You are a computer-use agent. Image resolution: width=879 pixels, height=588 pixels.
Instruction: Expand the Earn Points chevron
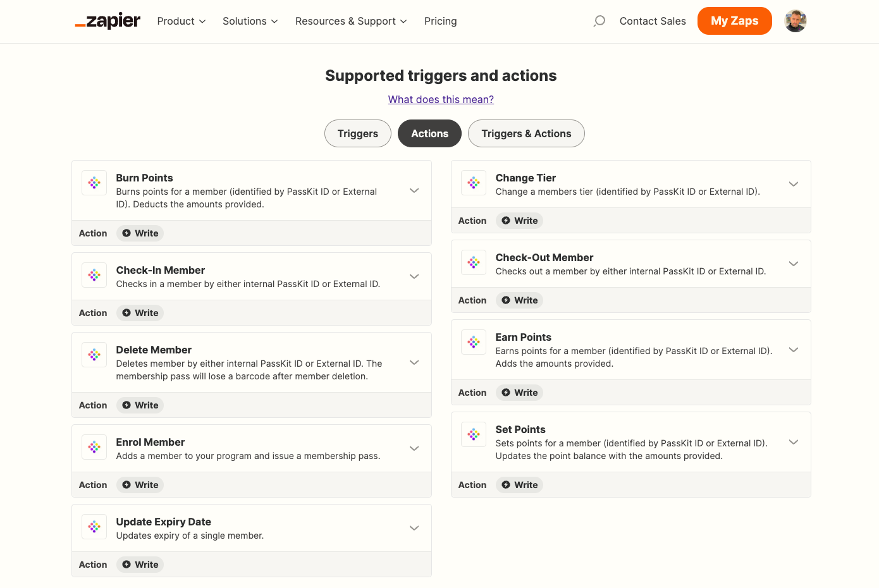(794, 350)
